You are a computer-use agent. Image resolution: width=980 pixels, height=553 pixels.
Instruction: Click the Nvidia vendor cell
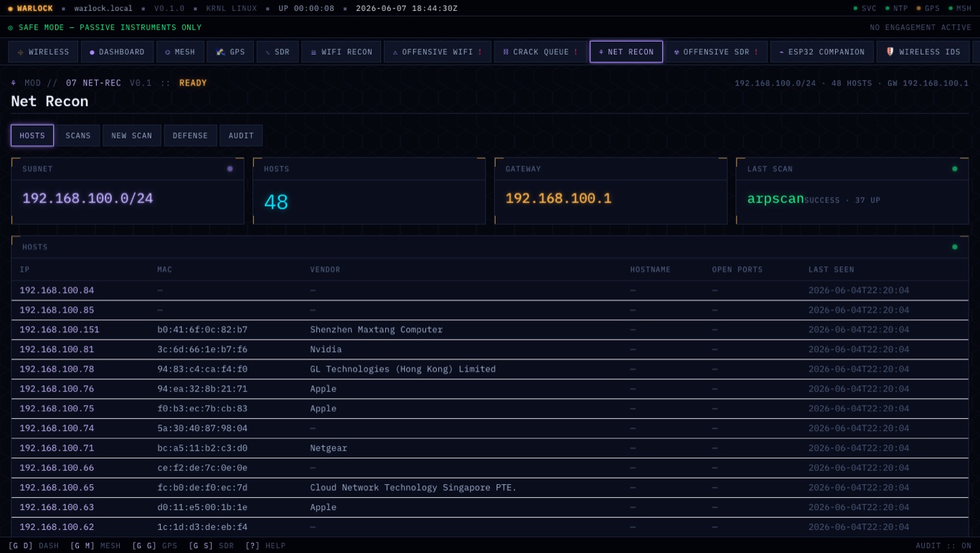(x=326, y=349)
